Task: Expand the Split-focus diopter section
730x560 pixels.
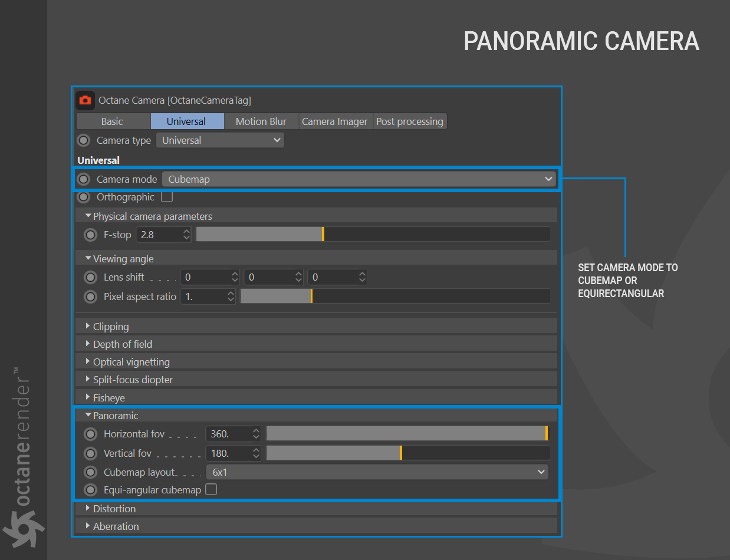Action: point(317,379)
